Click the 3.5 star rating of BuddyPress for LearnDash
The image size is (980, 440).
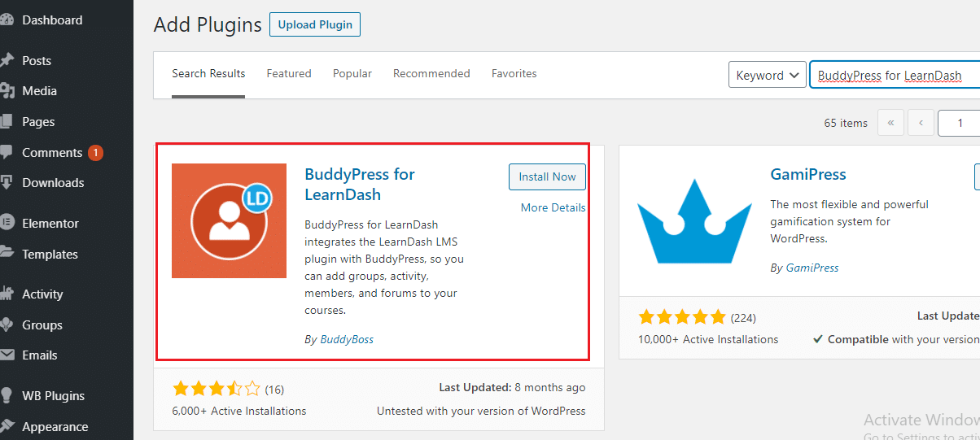click(217, 389)
